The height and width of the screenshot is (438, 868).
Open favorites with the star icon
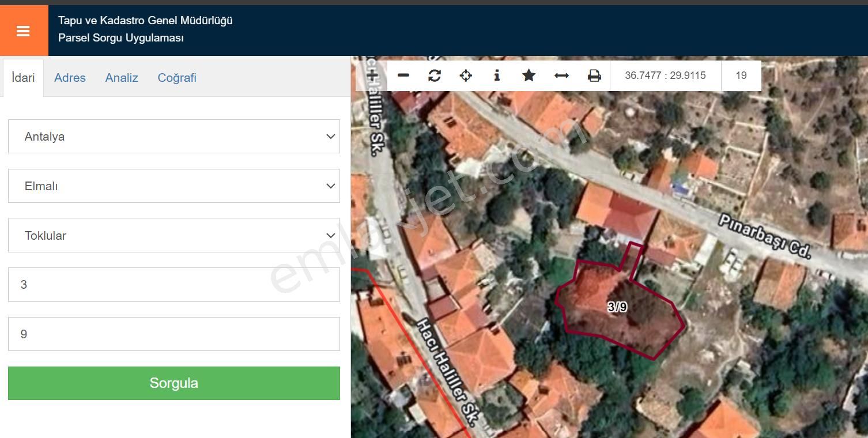tap(529, 75)
